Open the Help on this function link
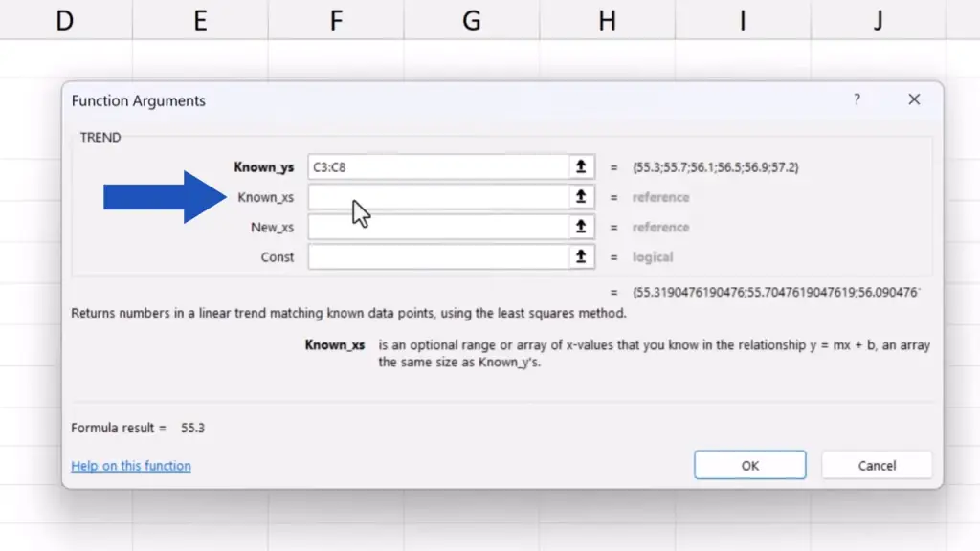Viewport: 980px width, 551px height. pos(131,466)
